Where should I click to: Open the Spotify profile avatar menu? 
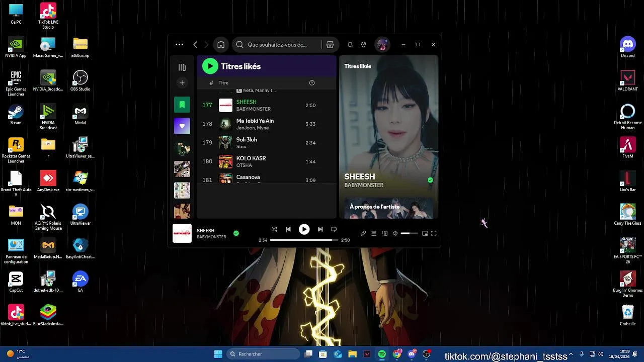[x=382, y=45]
